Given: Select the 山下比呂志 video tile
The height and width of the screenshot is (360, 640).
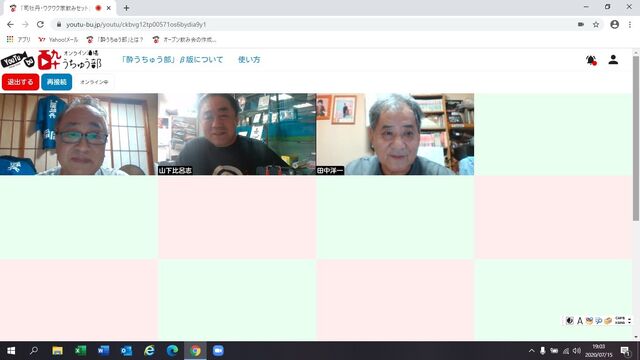Looking at the screenshot, I should click(237, 134).
